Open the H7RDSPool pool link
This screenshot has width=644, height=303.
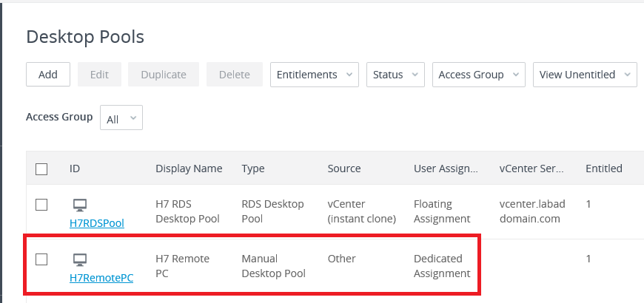pos(97,223)
